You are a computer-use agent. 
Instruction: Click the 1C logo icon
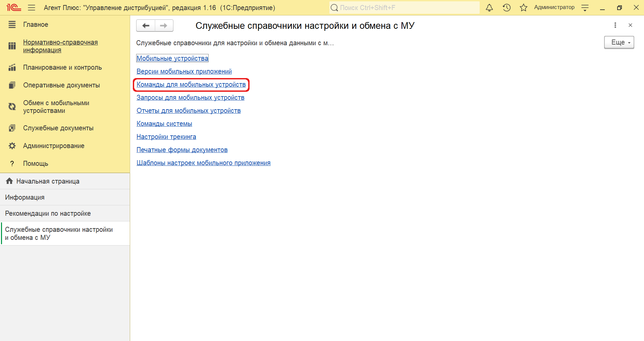tap(14, 7)
